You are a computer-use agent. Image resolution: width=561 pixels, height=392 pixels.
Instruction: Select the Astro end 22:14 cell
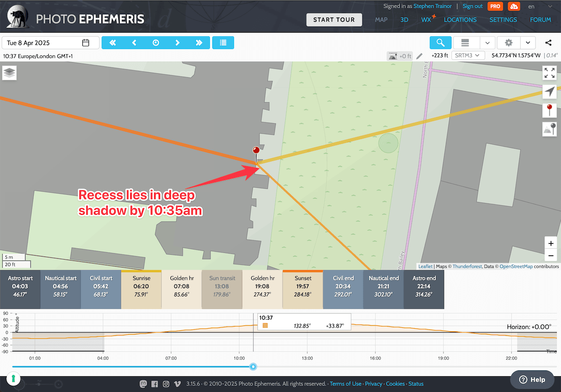click(424, 289)
